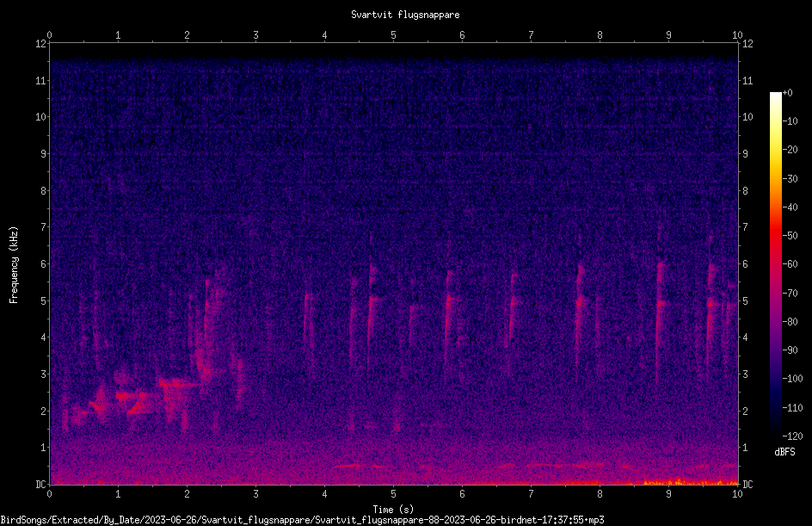Click '2' on the right frequency axis
Image resolution: width=812 pixels, height=526 pixels.
tap(746, 411)
